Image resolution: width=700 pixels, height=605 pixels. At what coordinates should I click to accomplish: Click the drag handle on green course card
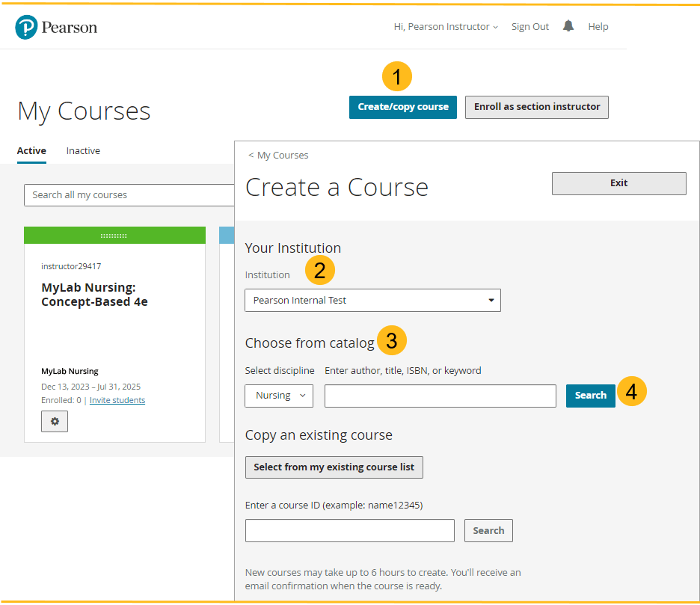[114, 236]
